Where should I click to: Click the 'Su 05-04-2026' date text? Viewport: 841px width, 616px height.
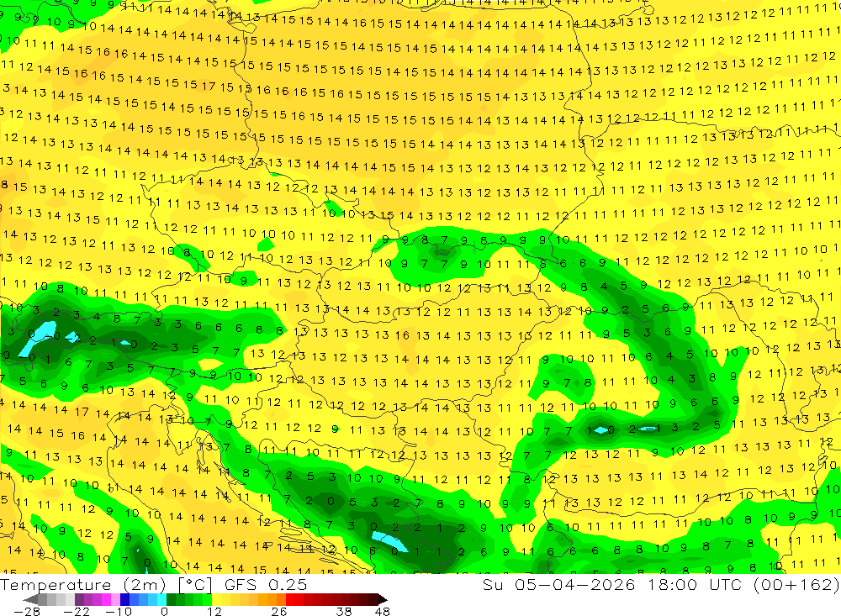559,584
